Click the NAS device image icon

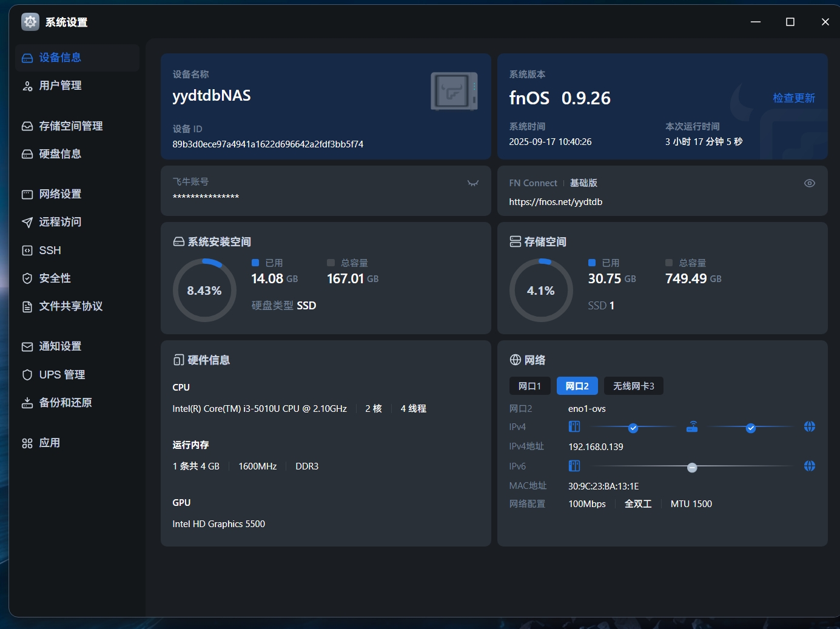point(454,92)
